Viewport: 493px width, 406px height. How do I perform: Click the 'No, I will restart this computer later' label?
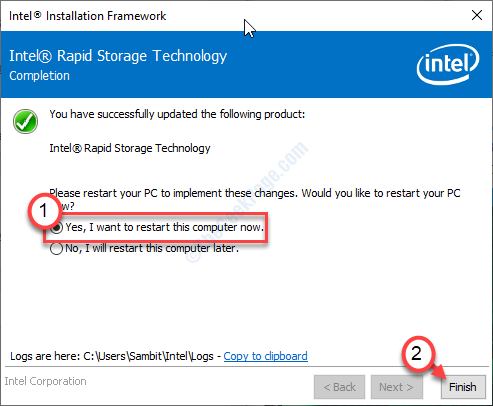click(152, 248)
